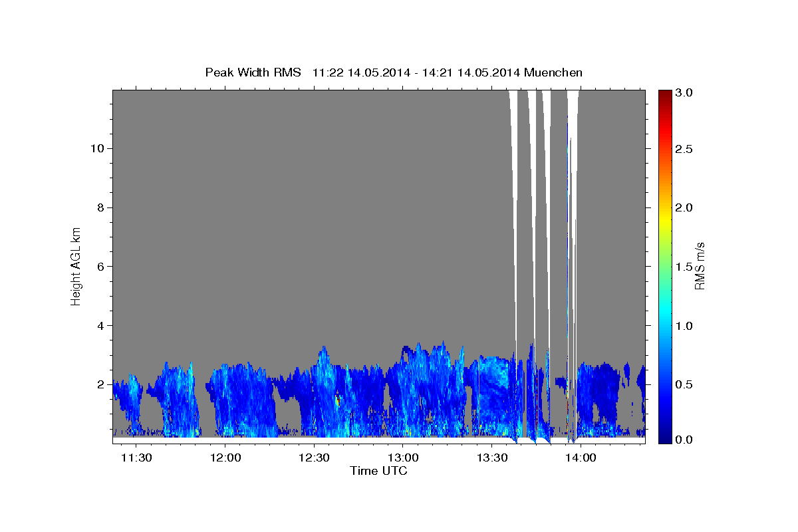Click the yellow band of the colorbar
The width and height of the screenshot is (798, 532).
tap(664, 219)
